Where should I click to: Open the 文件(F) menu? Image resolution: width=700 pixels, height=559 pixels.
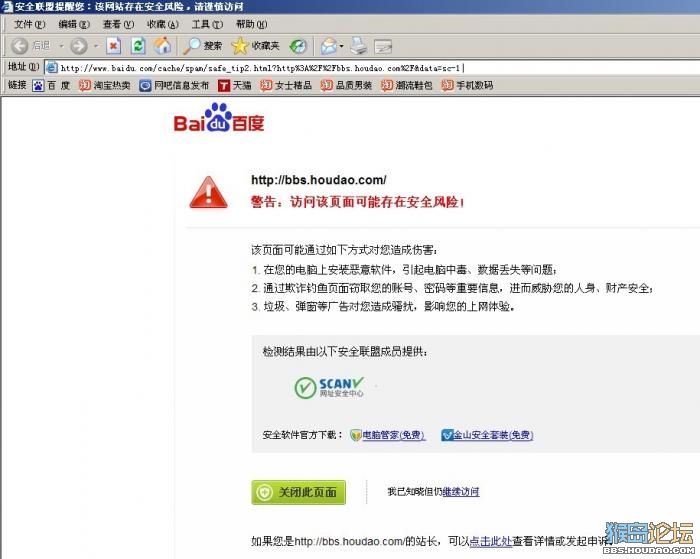coord(29,24)
